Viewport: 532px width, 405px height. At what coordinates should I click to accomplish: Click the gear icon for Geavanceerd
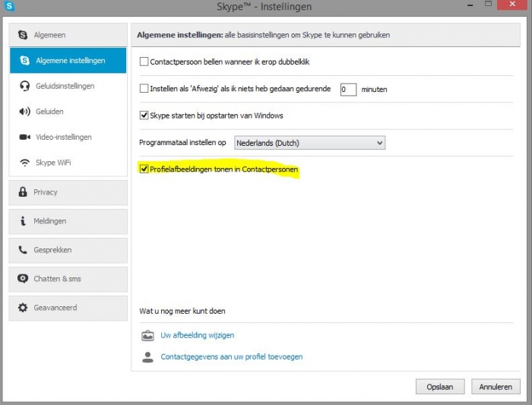pos(23,308)
